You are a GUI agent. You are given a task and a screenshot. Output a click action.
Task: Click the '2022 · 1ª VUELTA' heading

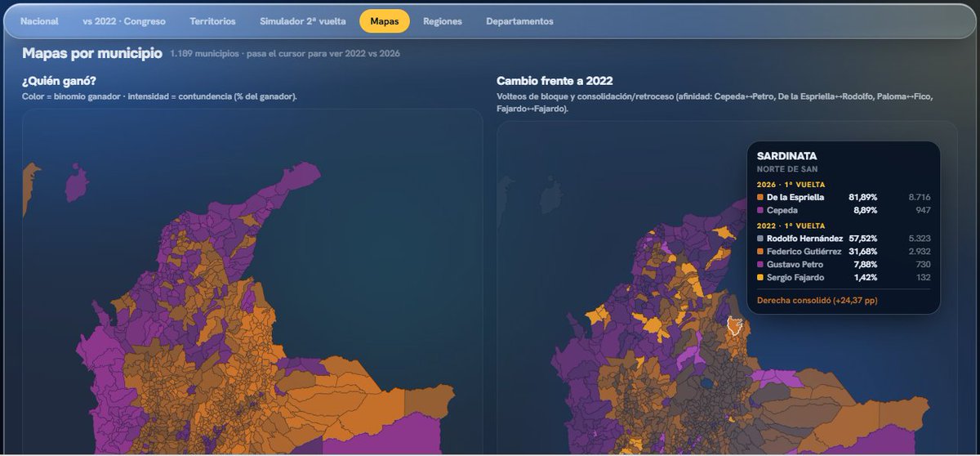(791, 226)
